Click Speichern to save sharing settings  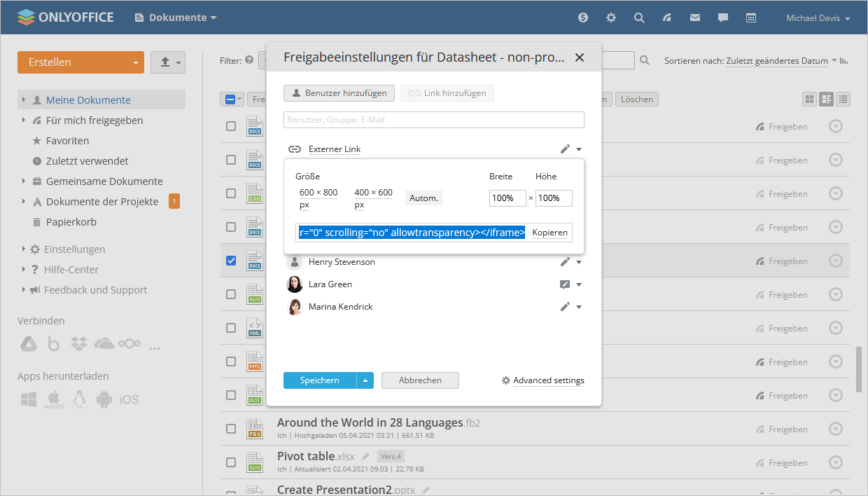[x=320, y=380]
